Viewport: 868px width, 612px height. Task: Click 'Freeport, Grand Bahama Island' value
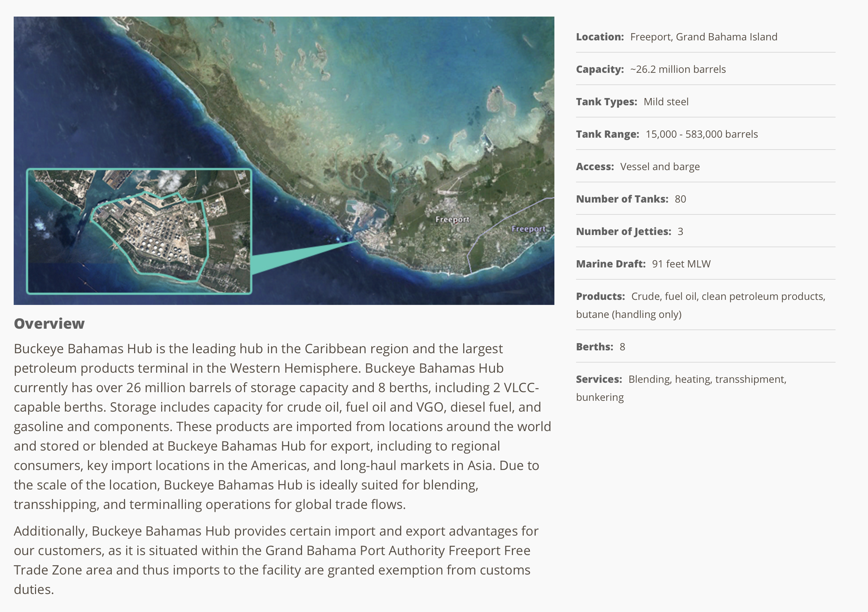tap(704, 37)
